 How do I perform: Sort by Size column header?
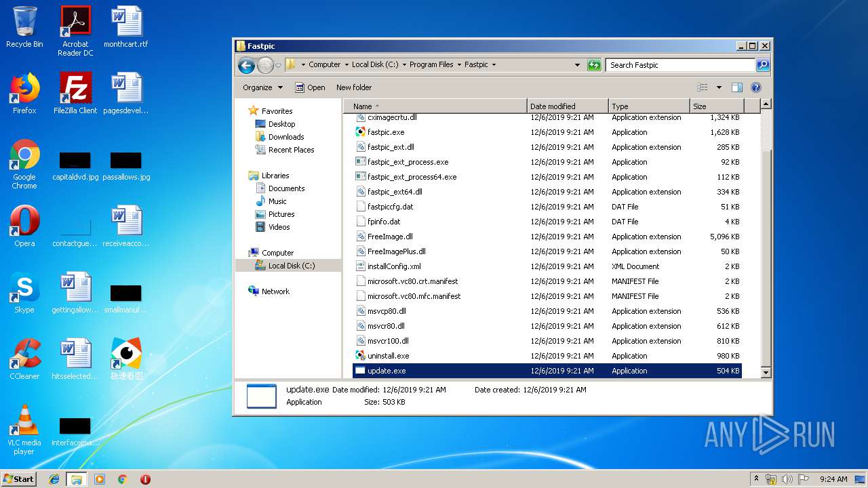pyautogui.click(x=717, y=106)
